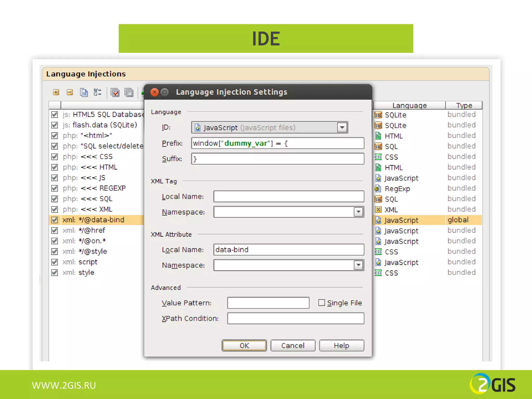Click the JavaScript icon in the global row
This screenshot has width=532, height=399.
pos(378,220)
